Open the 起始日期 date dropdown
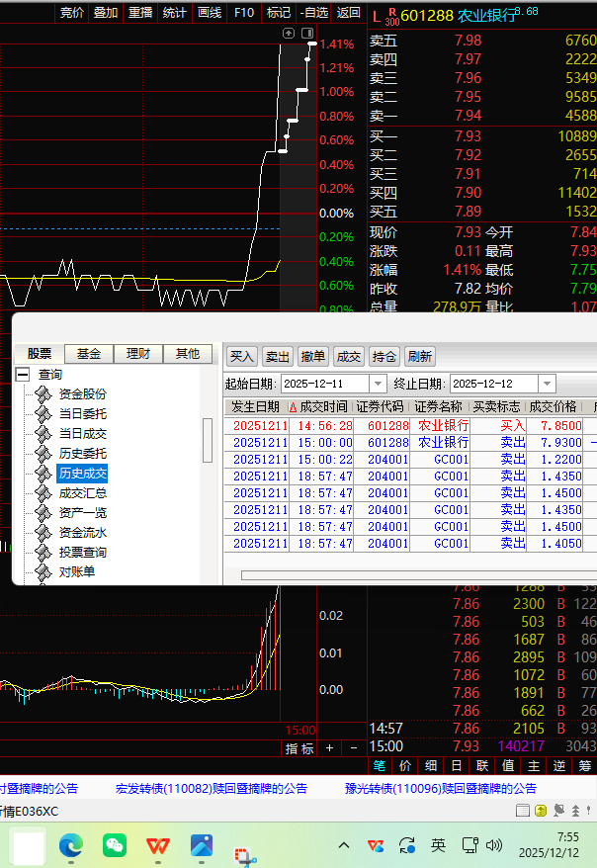This screenshot has width=597, height=868. [378, 384]
